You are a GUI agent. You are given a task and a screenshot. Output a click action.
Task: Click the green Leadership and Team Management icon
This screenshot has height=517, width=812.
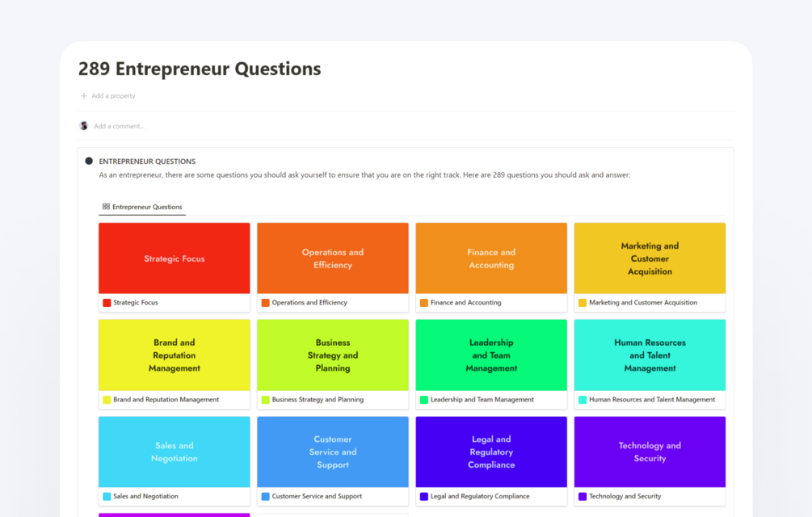[424, 400]
